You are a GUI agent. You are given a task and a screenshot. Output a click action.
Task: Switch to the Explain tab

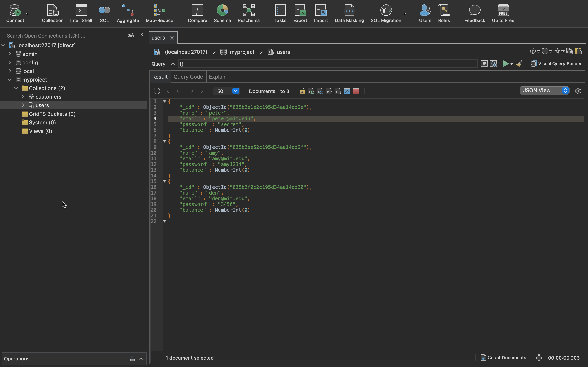(217, 77)
